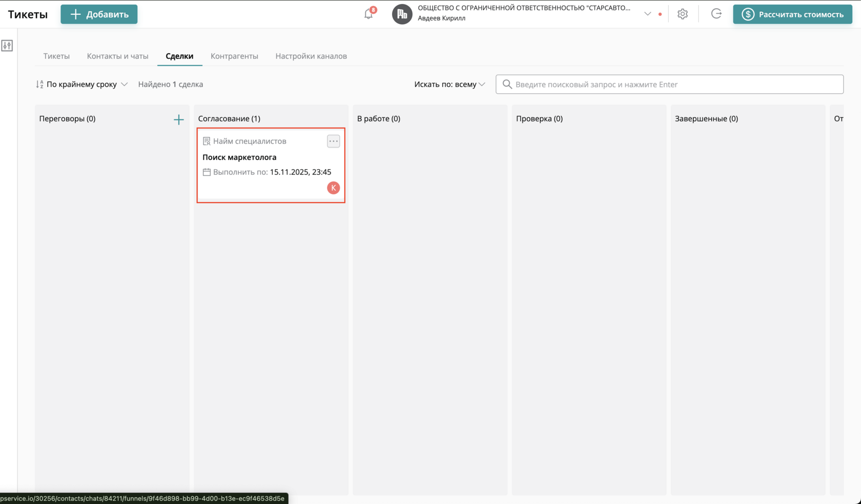Go to Настройки каналов tab

pyautogui.click(x=311, y=56)
